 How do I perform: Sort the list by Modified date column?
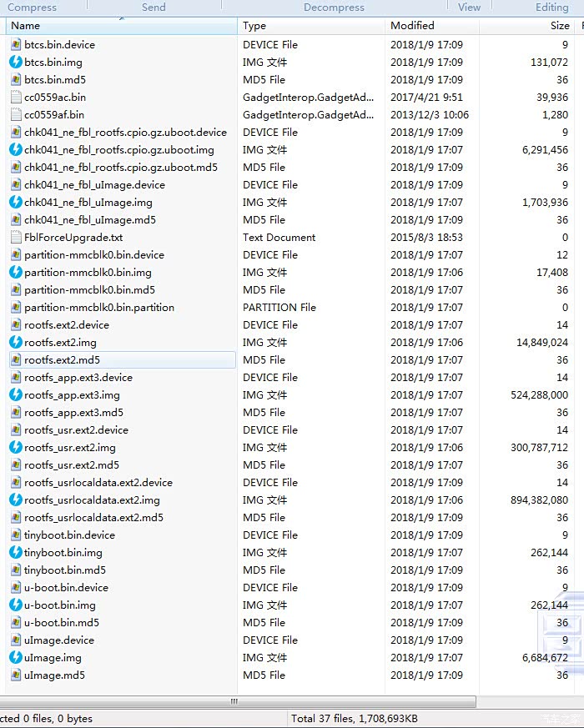[x=412, y=26]
